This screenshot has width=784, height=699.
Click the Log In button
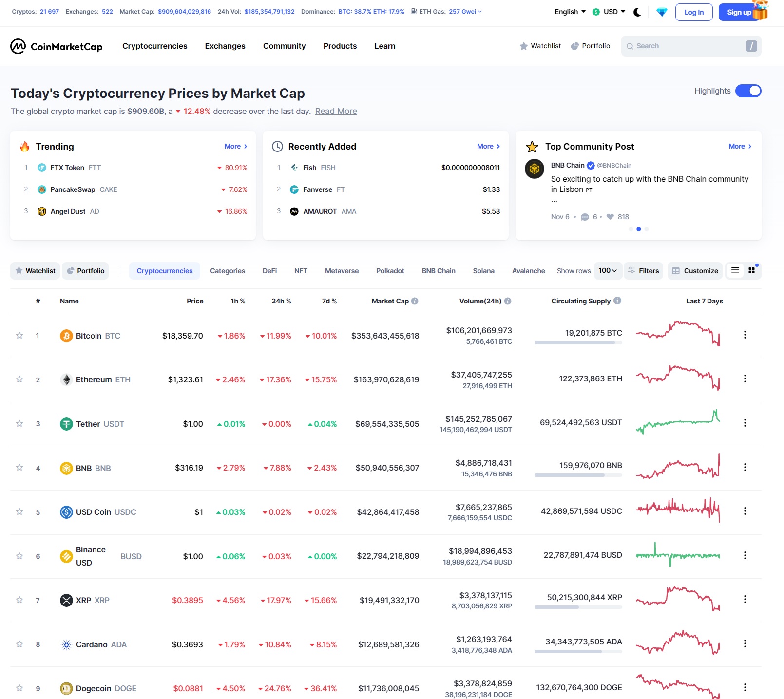point(694,12)
